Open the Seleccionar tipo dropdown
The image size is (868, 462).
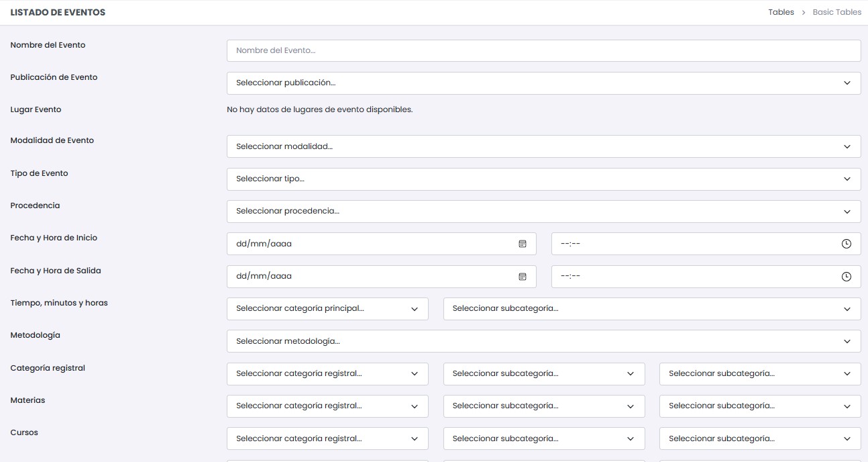pyautogui.click(x=543, y=179)
